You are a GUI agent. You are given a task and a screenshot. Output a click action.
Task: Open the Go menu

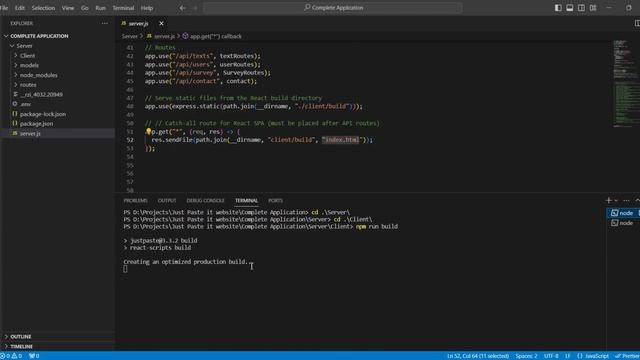(84, 8)
